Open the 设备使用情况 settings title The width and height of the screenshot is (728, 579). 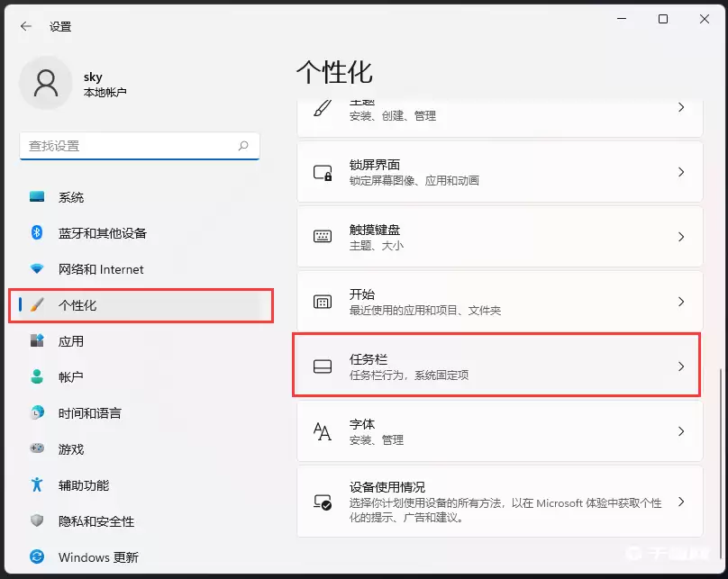[387, 486]
